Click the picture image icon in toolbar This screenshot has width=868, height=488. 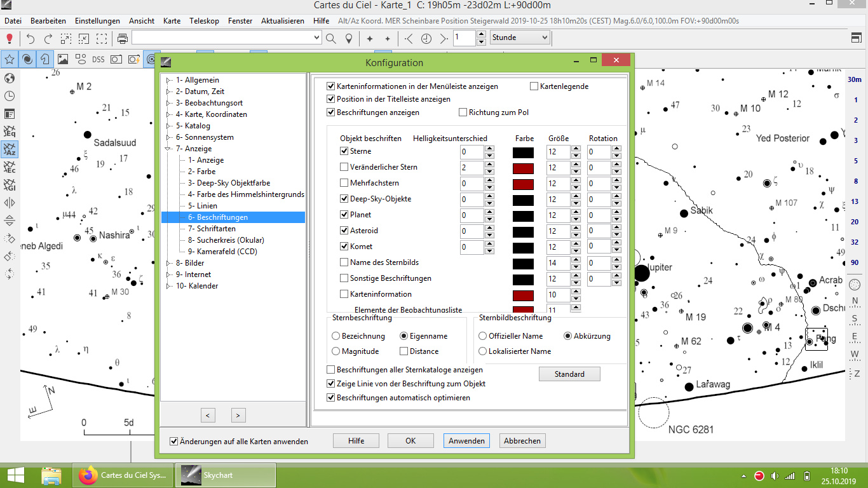63,59
